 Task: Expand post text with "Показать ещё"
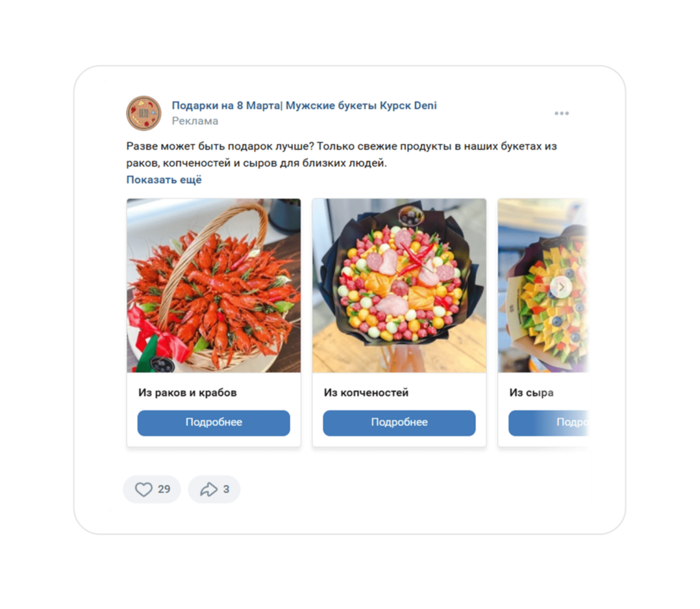point(164,180)
